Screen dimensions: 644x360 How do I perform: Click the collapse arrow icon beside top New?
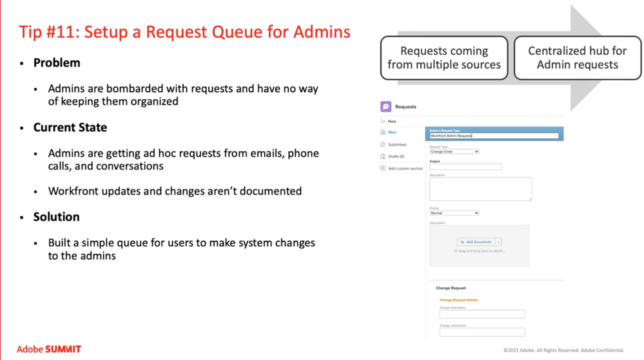coord(383,121)
